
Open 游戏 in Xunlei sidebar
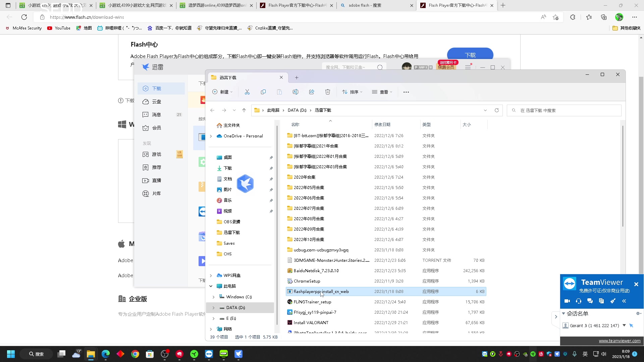pyautogui.click(x=161, y=154)
